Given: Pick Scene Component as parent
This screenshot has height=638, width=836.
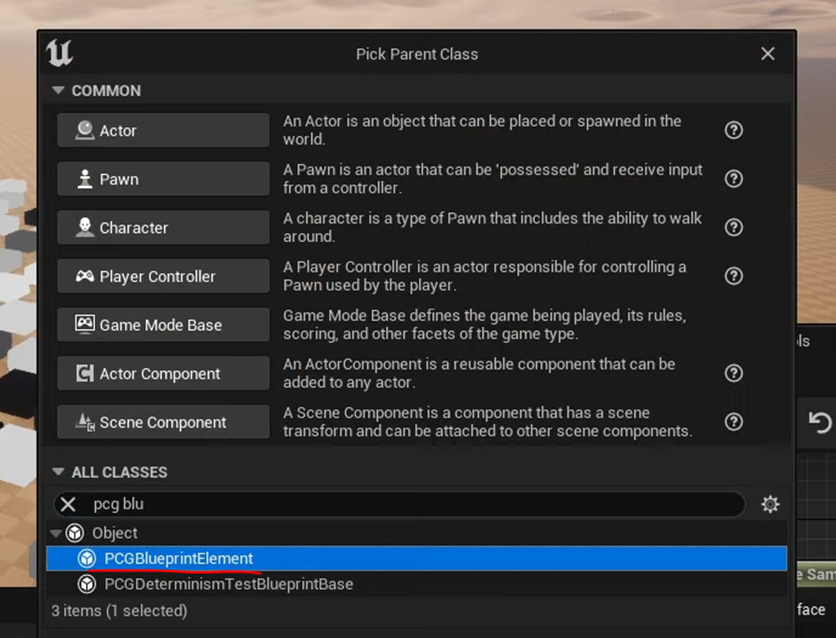Looking at the screenshot, I should point(163,422).
